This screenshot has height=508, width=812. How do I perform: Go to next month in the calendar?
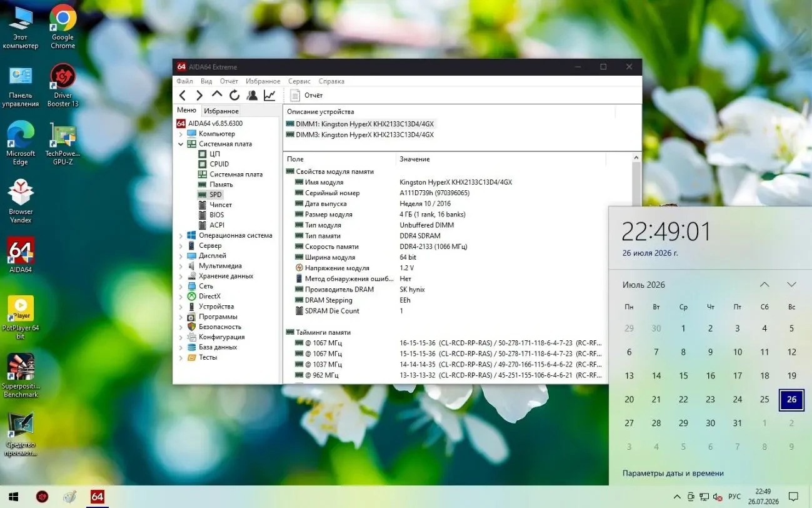(791, 285)
